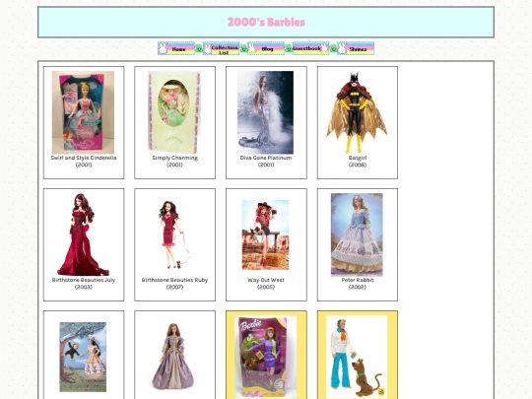Open Peter Rabbit doll image
532x399 pixels.
[x=357, y=234]
